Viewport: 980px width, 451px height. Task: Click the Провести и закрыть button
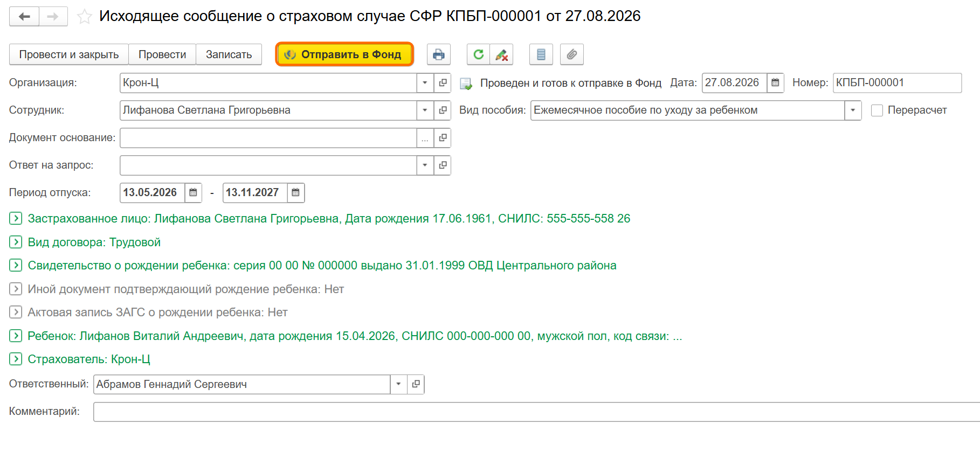coord(69,54)
